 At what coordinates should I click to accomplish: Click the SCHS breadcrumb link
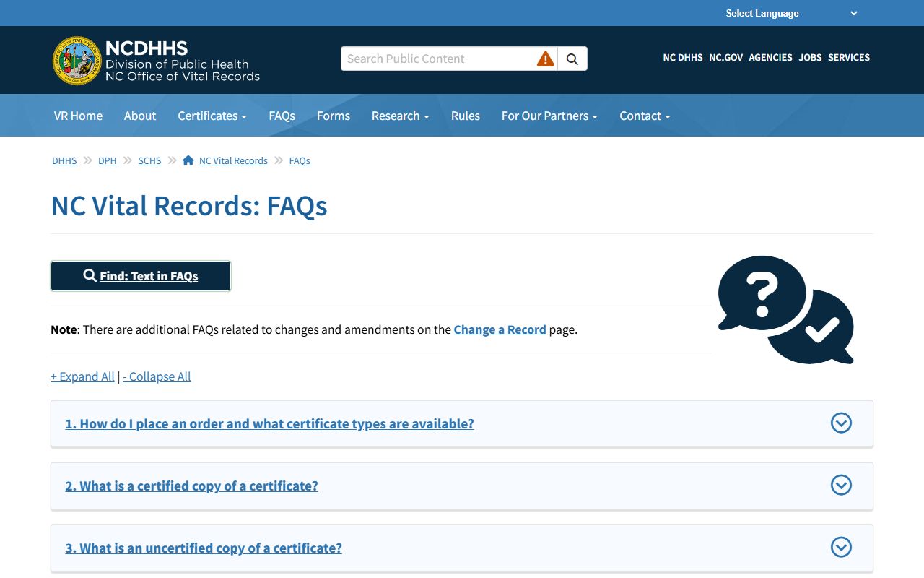click(x=149, y=160)
